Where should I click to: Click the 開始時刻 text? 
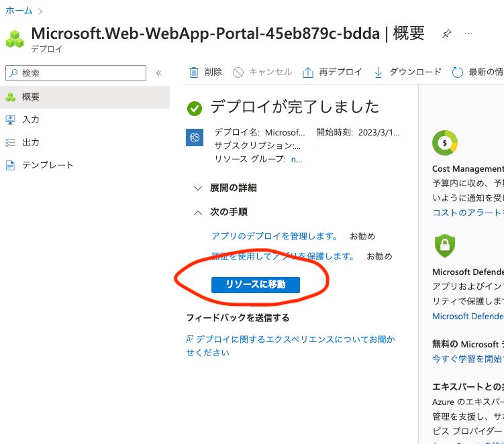(358, 132)
